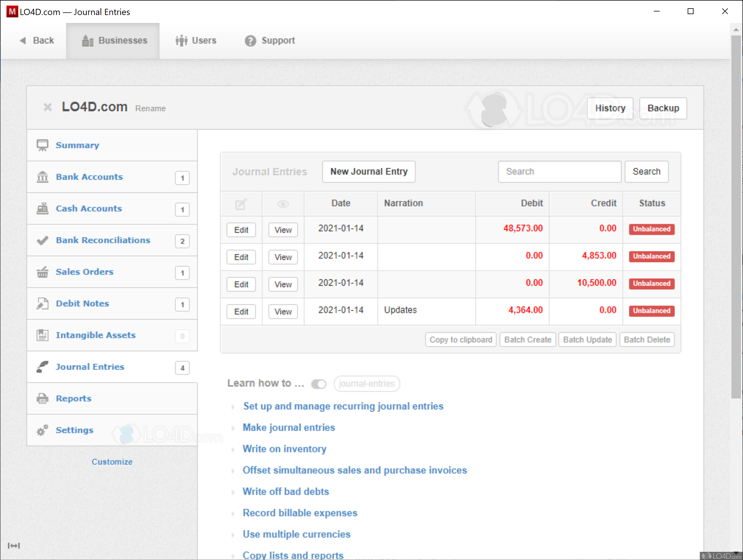743x560 pixels.
Task: Click the Reports printer icon
Action: coord(42,398)
